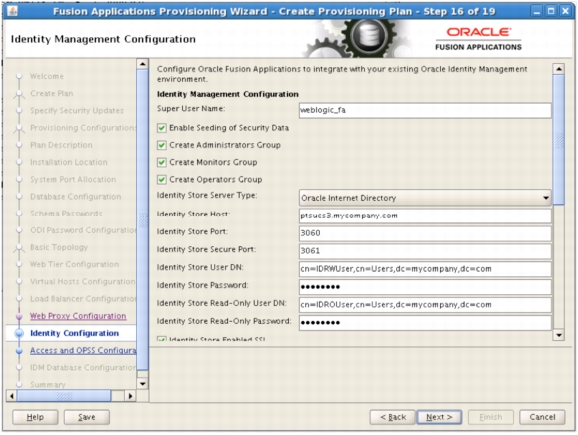
Task: Click the Welcome step label
Action: (47, 76)
